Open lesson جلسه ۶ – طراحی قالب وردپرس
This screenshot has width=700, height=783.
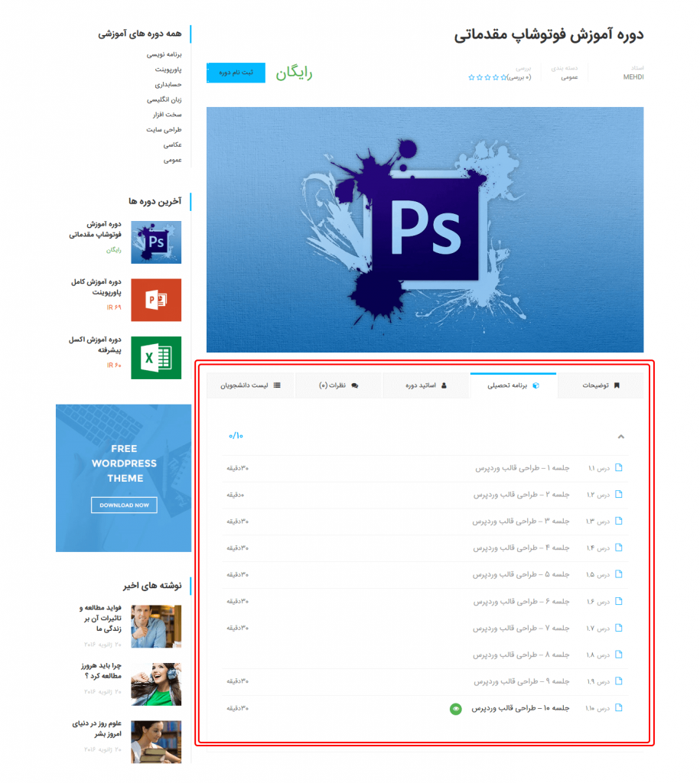point(522,601)
